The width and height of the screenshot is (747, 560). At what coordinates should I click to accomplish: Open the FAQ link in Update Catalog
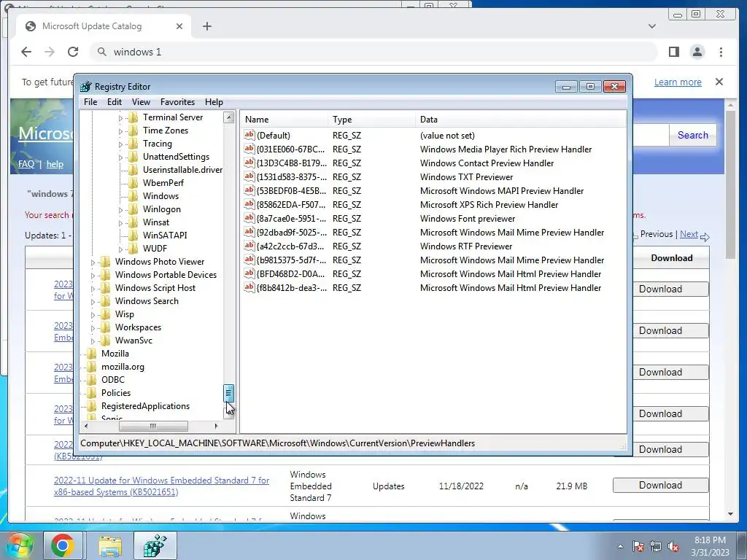click(x=26, y=164)
